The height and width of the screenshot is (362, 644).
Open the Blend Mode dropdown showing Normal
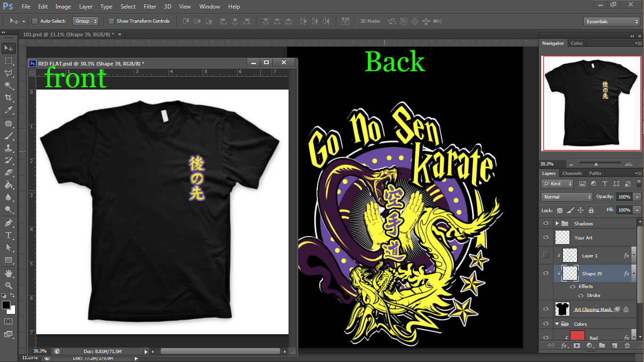[566, 197]
